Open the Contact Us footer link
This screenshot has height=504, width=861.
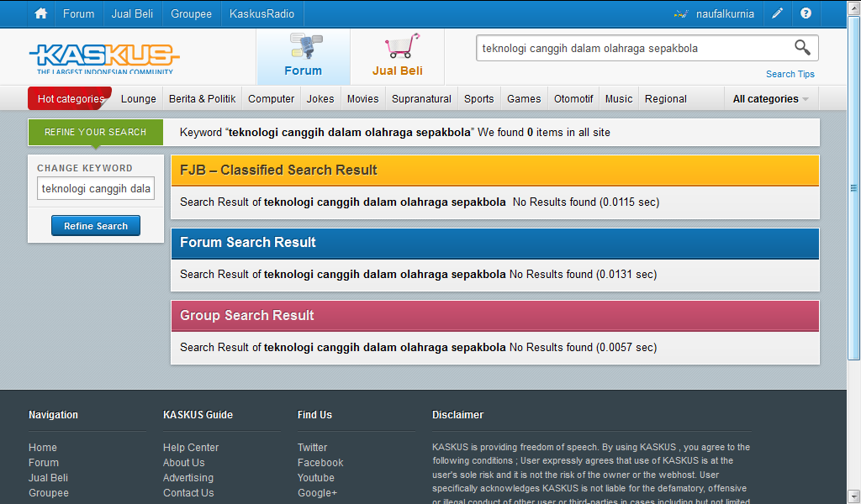pos(188,493)
